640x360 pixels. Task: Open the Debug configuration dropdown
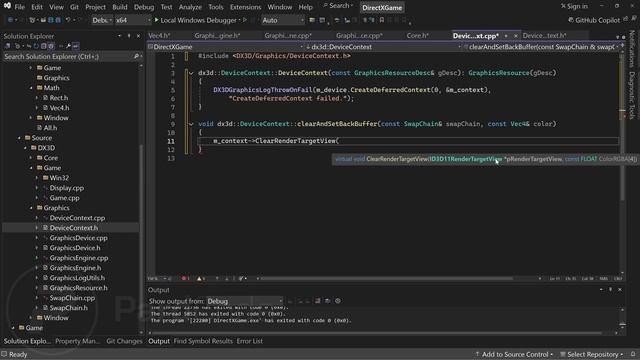(x=102, y=20)
